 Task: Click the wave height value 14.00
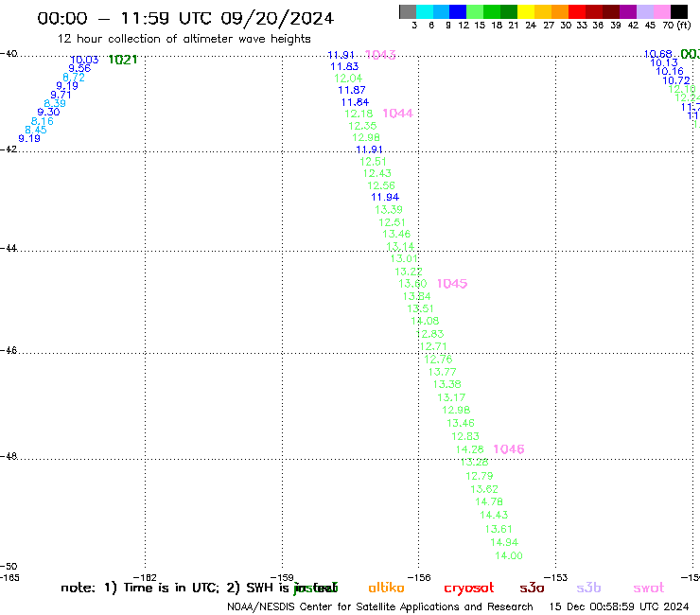[509, 556]
